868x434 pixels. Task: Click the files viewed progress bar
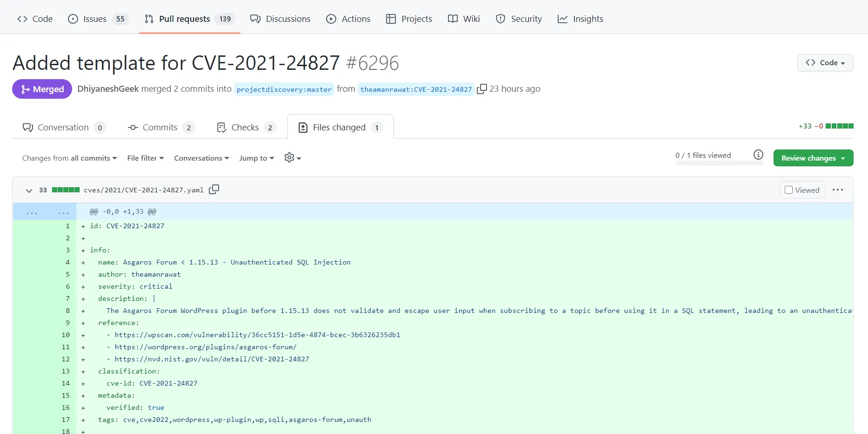tap(719, 163)
